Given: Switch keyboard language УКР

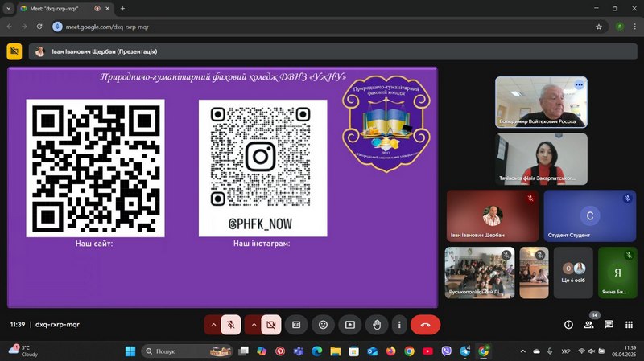Looking at the screenshot, I should [x=566, y=351].
